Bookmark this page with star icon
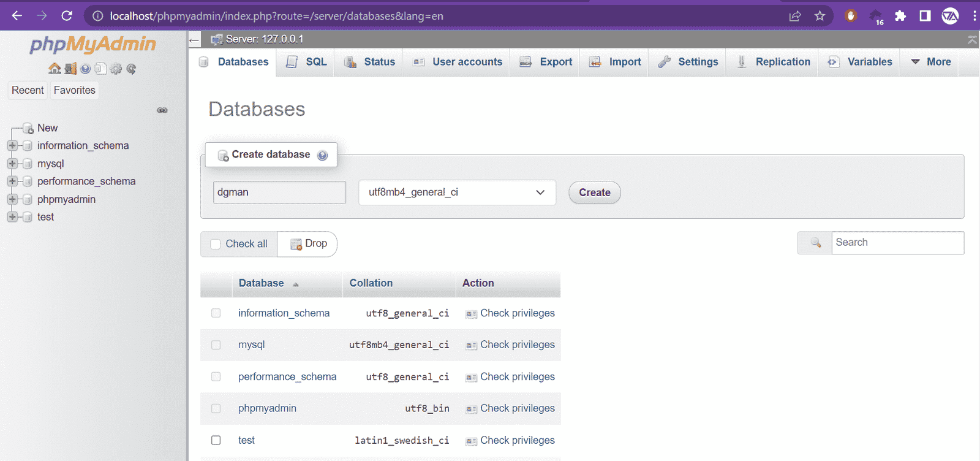This screenshot has height=461, width=980. pos(820,16)
